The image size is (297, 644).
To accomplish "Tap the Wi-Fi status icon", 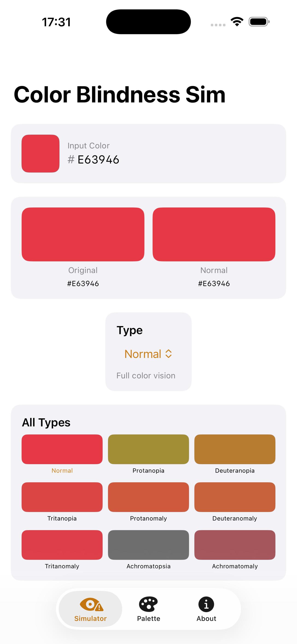I will point(237,21).
